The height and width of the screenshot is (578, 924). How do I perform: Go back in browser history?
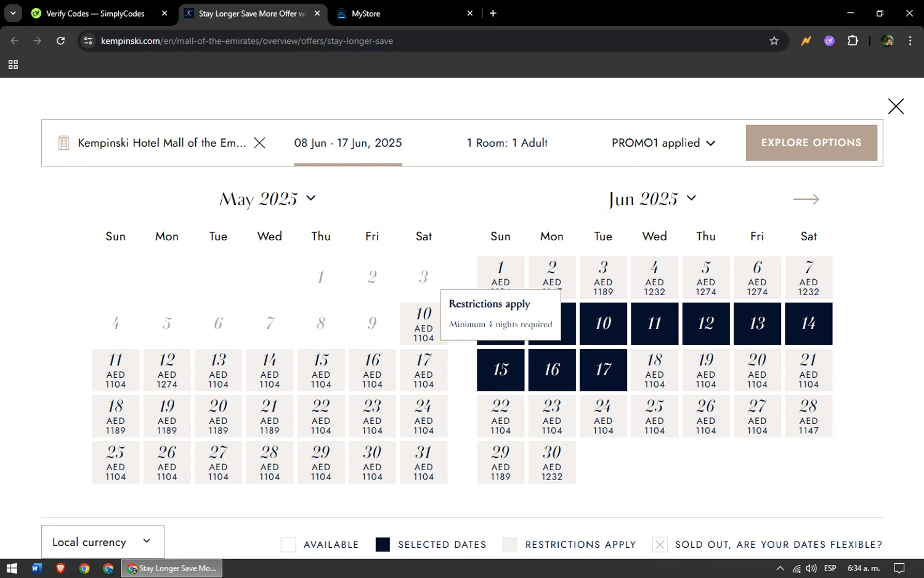(x=15, y=41)
